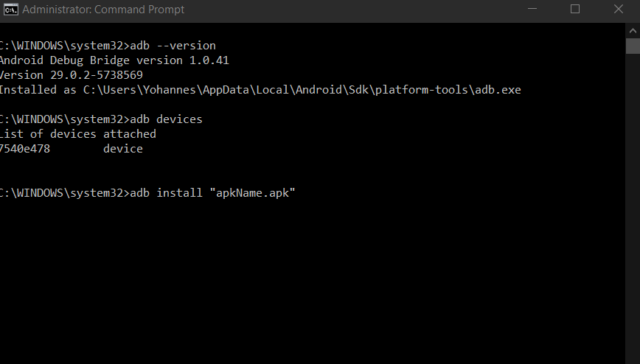The width and height of the screenshot is (640, 364).
Task: Click the 'adb install' command text
Action: (166, 192)
